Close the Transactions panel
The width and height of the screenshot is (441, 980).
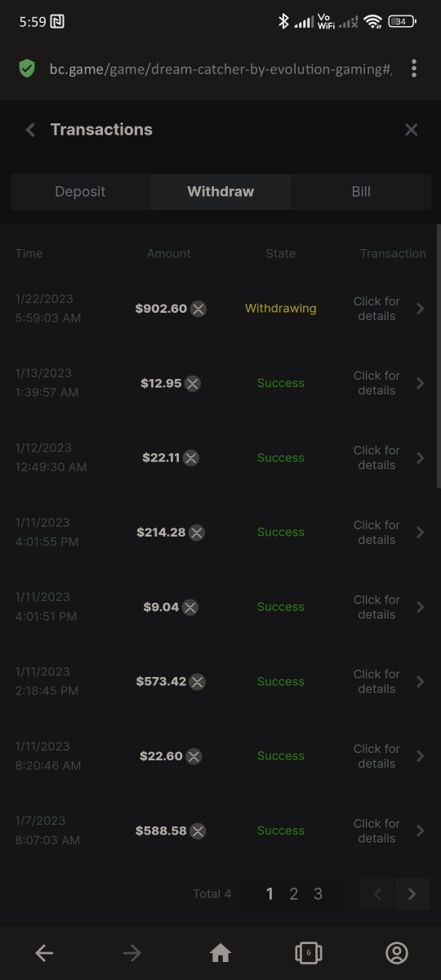pyautogui.click(x=412, y=130)
